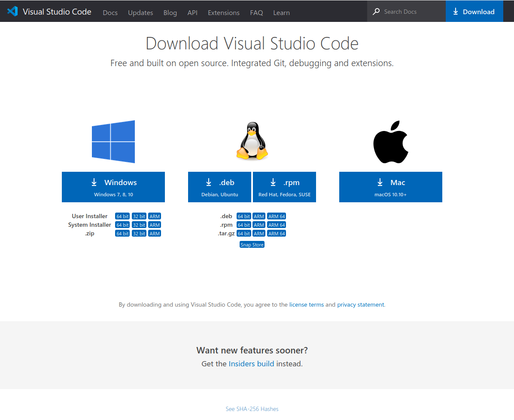
Task: Select Windows .zip 64 bit
Action: [x=122, y=234]
